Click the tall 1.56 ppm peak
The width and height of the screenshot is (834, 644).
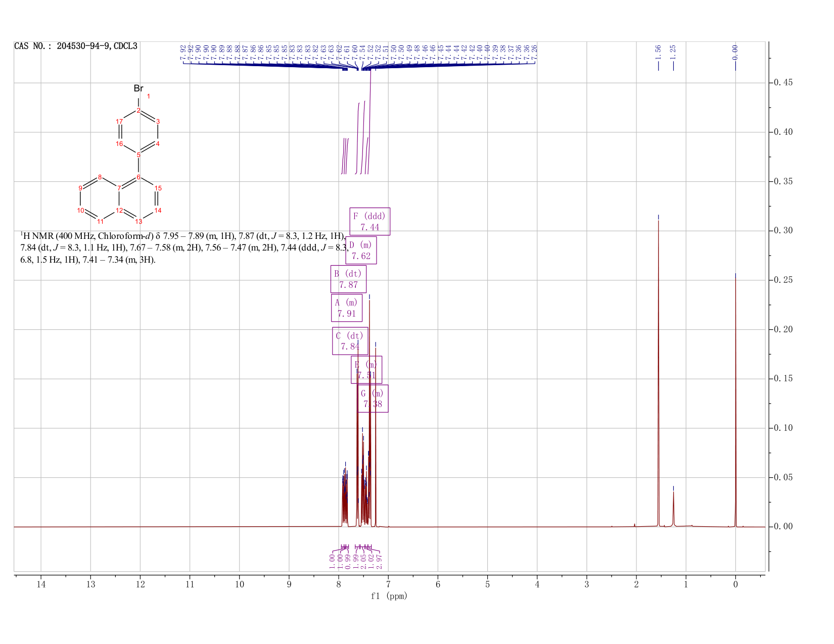658,374
